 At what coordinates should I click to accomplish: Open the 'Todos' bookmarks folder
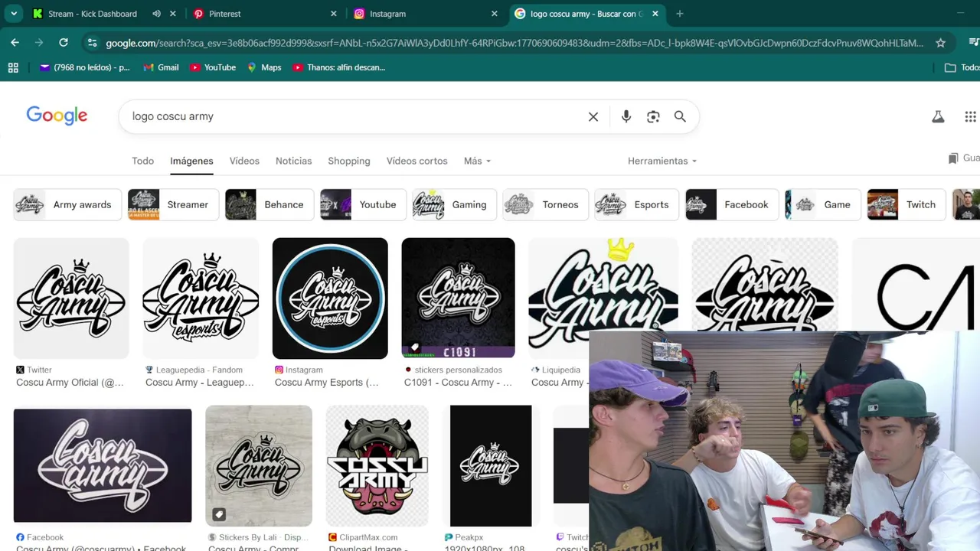(962, 67)
